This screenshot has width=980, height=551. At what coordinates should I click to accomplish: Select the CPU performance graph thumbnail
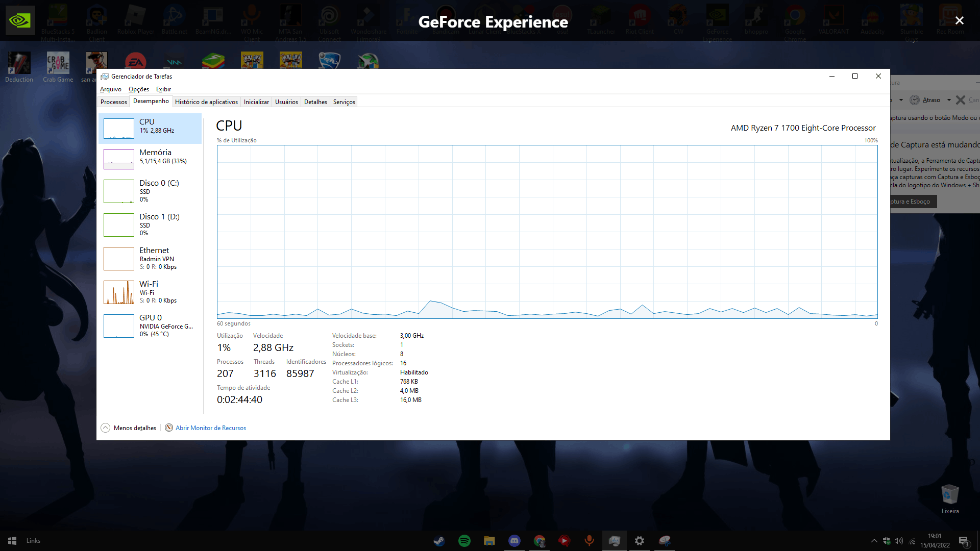point(119,129)
